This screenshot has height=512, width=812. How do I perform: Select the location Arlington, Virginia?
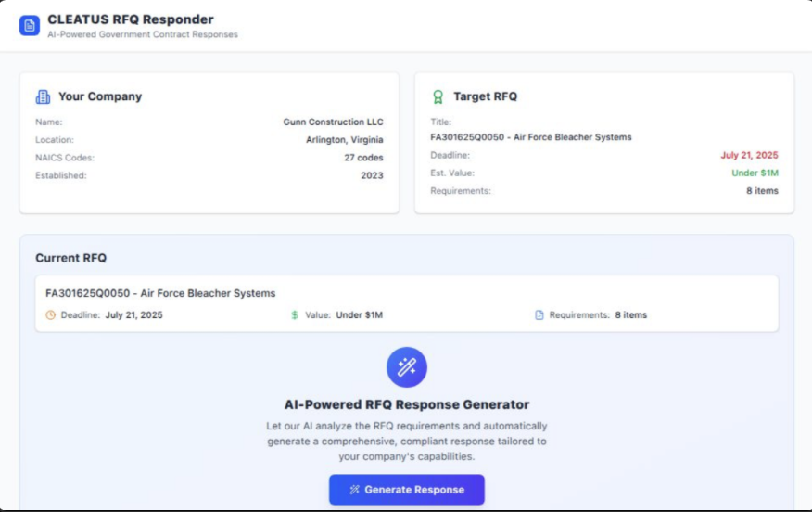(345, 140)
